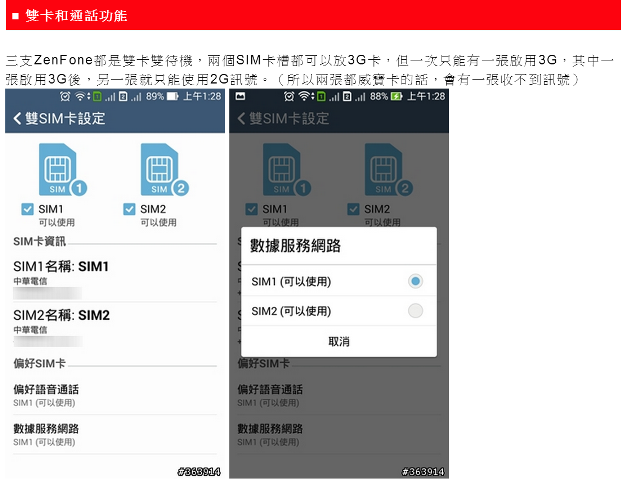Select SIM2 (可以使用) radio button in dialog
The height and width of the screenshot is (480, 622).
tap(415, 311)
